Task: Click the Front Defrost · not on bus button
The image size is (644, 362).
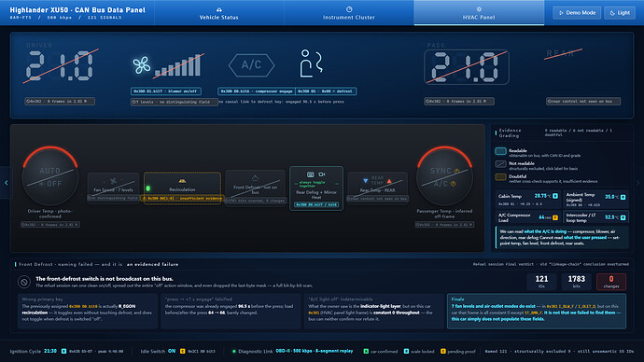Action: click(x=255, y=188)
